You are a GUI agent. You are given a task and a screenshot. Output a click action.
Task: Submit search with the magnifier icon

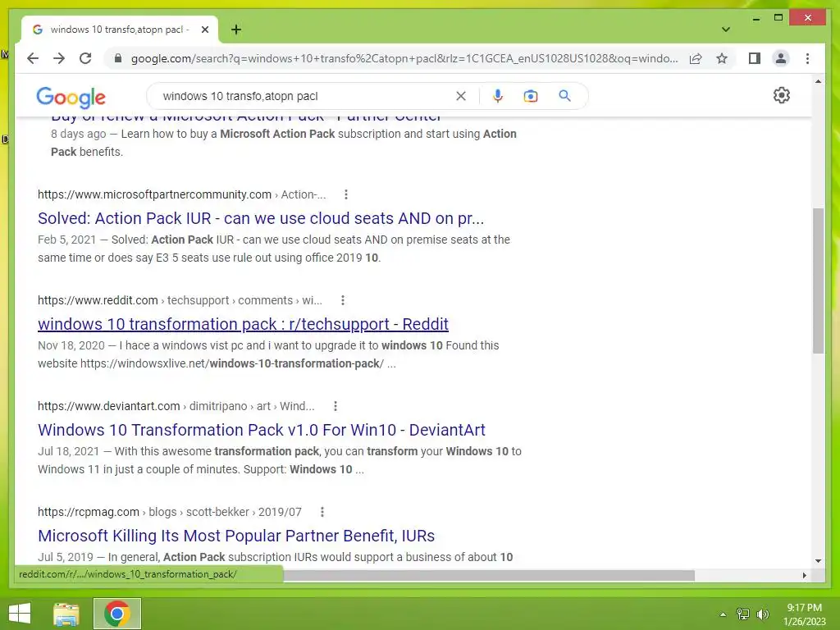click(564, 96)
